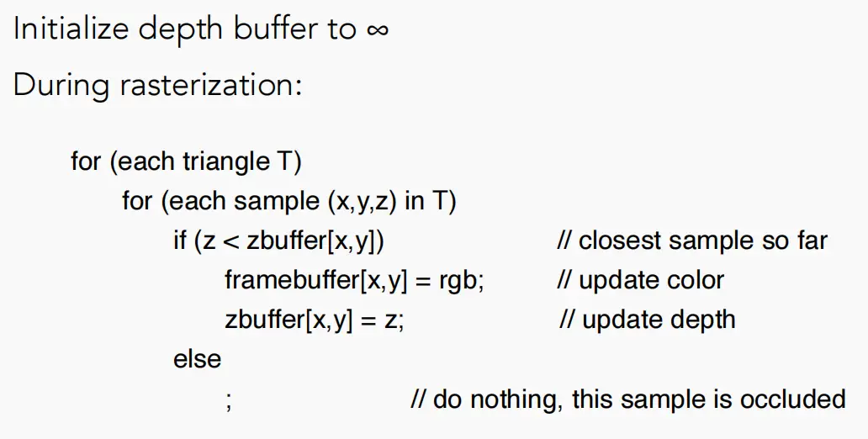
Task: Click the "// update depth" comment
Action: coord(647,320)
